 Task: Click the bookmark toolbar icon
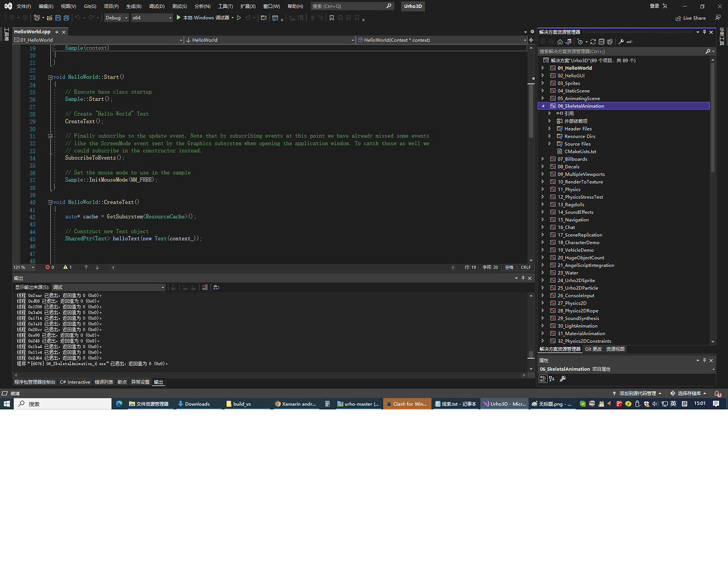[x=331, y=17]
